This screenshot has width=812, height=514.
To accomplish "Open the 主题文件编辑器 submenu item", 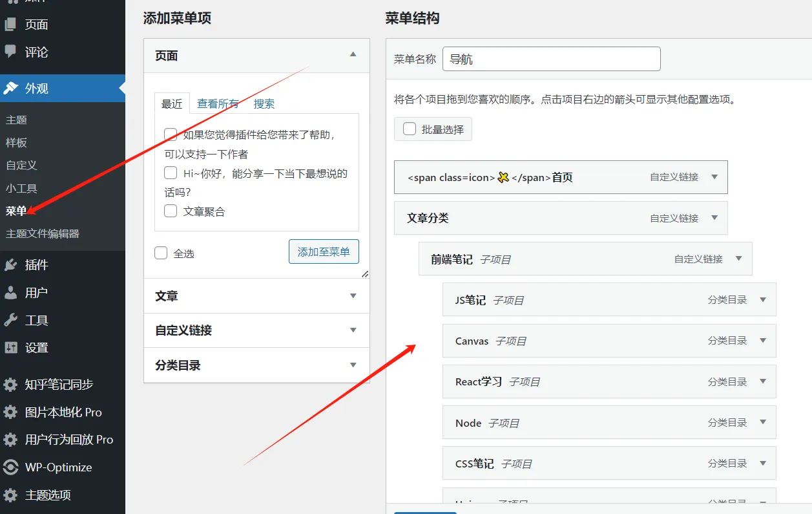I will [43, 233].
